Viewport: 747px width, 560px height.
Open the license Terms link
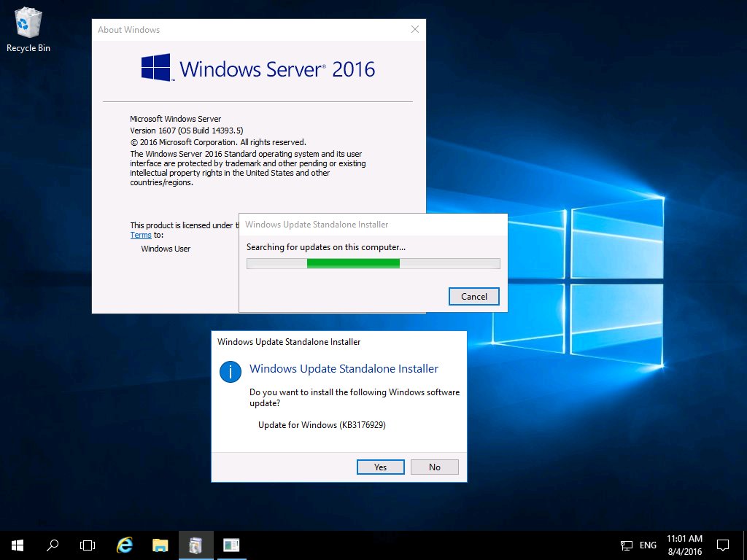[141, 235]
